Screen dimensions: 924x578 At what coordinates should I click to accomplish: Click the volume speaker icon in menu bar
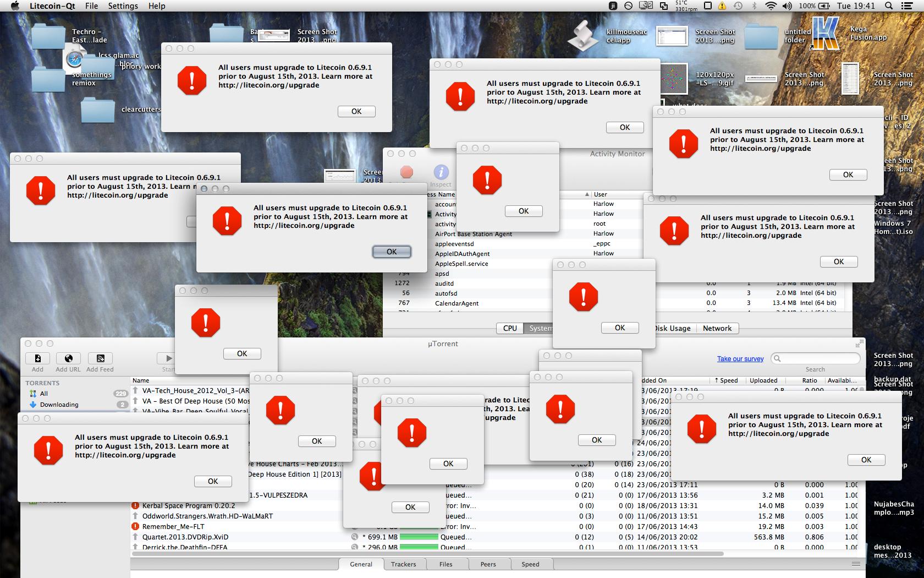click(787, 6)
